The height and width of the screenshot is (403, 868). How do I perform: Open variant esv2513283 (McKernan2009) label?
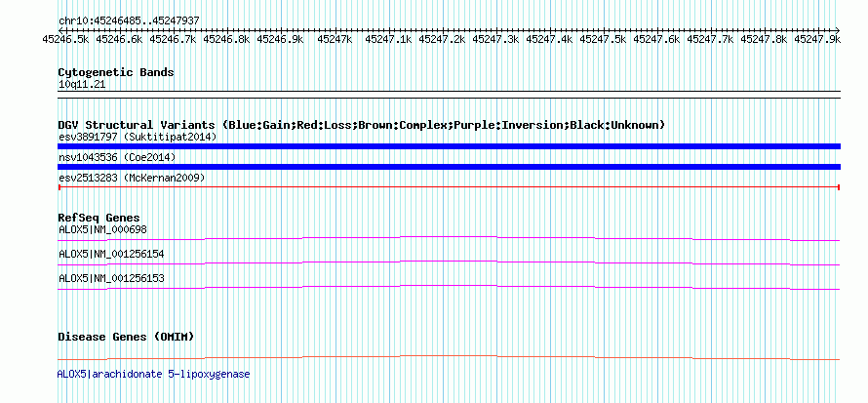tap(132, 178)
